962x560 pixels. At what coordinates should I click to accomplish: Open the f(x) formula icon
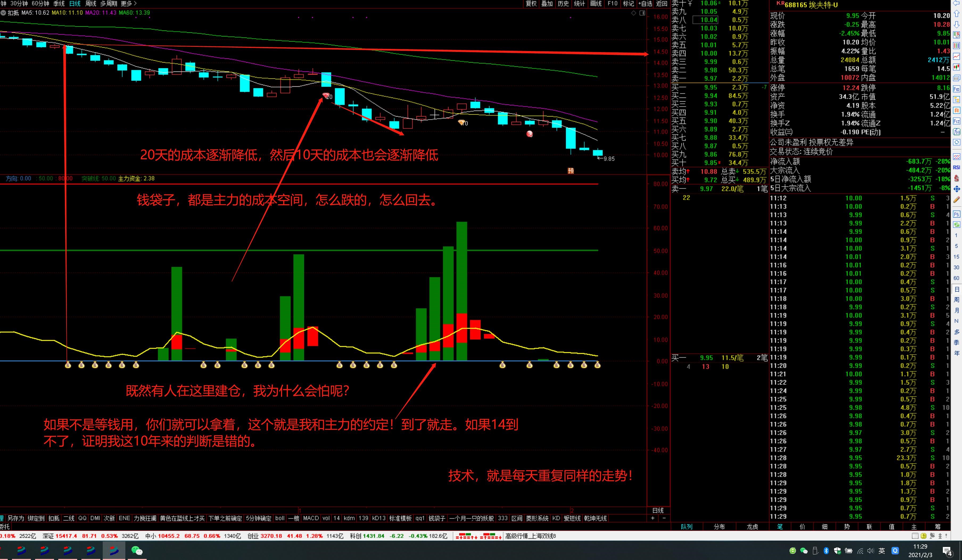coord(957,132)
